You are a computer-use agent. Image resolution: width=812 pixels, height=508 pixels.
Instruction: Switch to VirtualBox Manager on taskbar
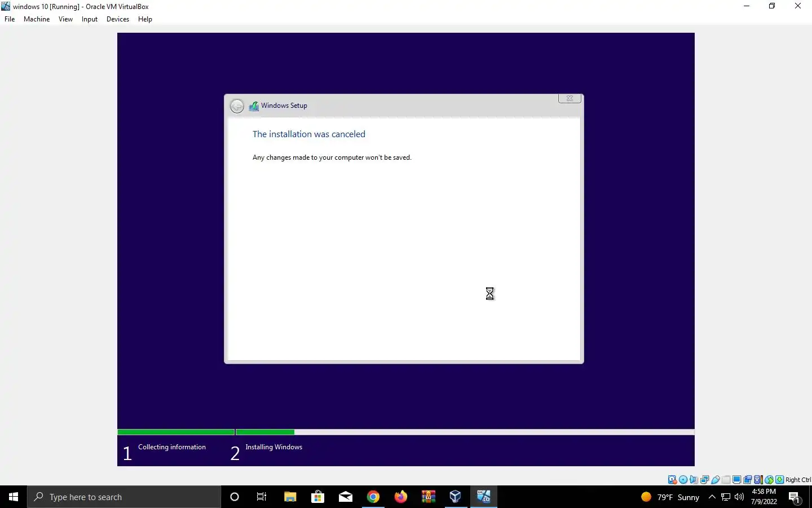(x=456, y=497)
